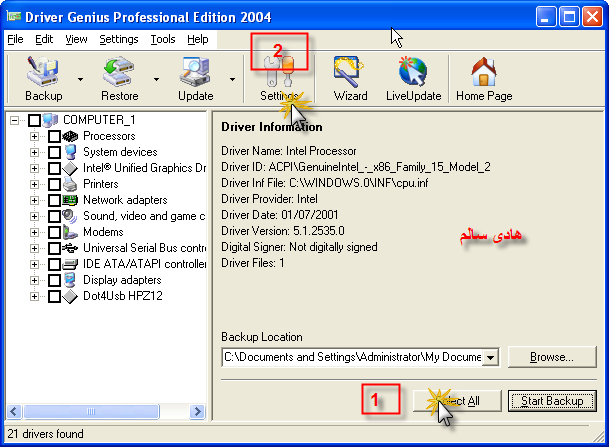Click the Backup Location path field
This screenshot has height=447, width=609.
(353, 357)
